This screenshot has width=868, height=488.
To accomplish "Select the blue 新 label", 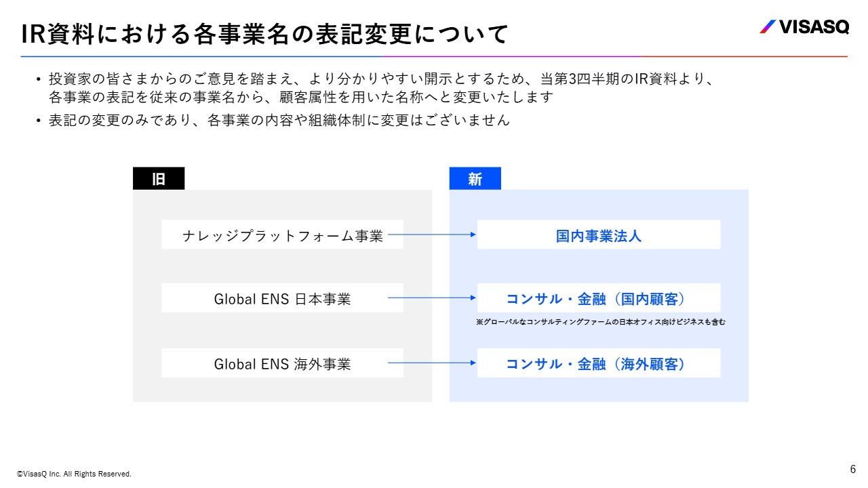I will pyautogui.click(x=475, y=179).
